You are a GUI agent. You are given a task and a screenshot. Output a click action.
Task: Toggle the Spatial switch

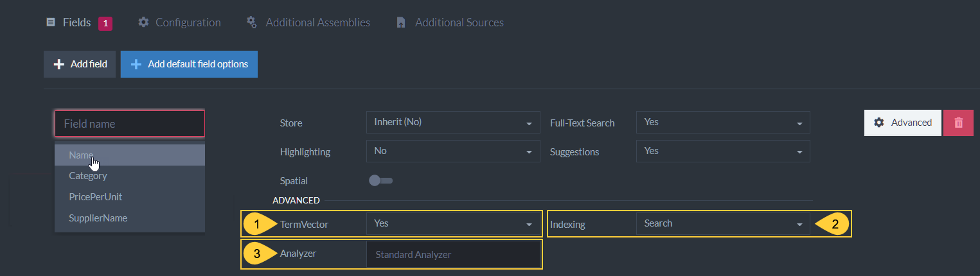point(380,181)
